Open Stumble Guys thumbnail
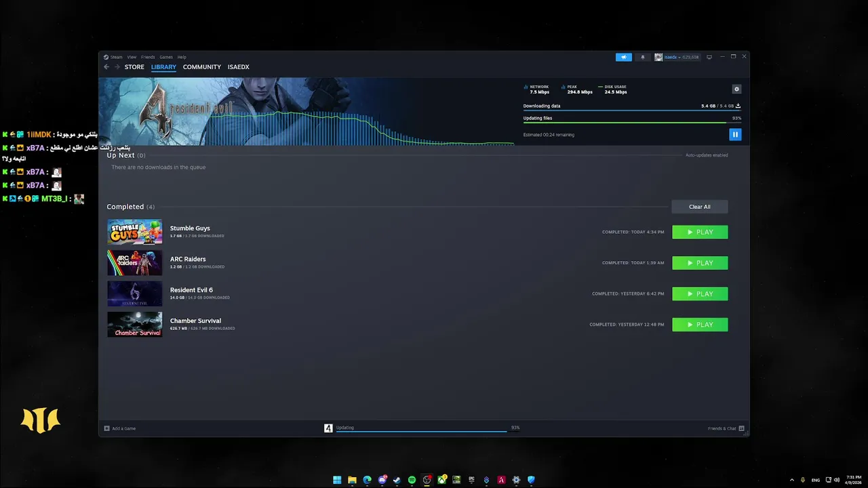The height and width of the screenshot is (488, 868). pos(135,232)
